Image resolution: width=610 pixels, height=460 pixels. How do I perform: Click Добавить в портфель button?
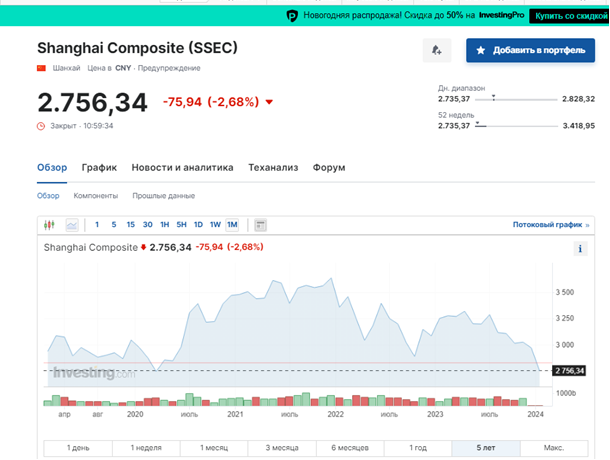click(531, 50)
